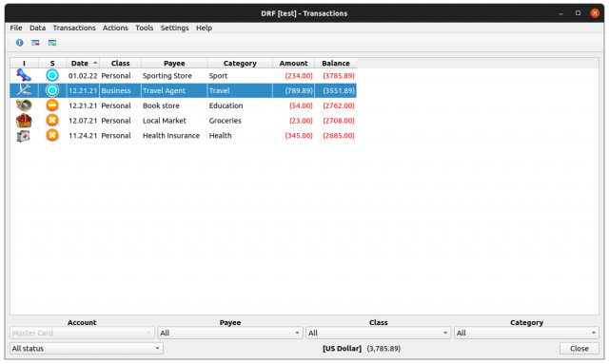Sort by the Date column header
This screenshot has height=364, width=609.
pos(83,64)
